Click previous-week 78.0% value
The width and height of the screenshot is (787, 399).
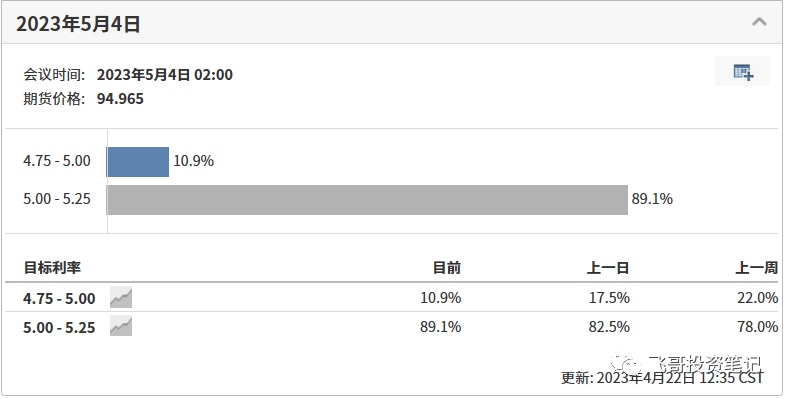(x=757, y=327)
